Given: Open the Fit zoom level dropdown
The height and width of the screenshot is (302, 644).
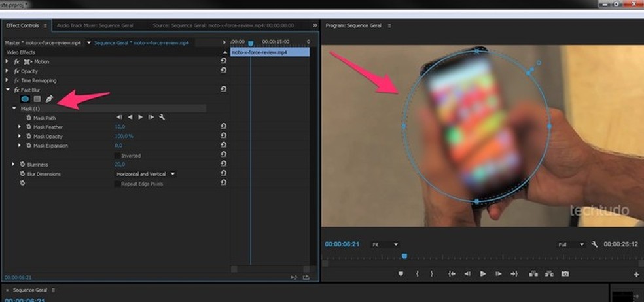Looking at the screenshot, I should tap(385, 244).
